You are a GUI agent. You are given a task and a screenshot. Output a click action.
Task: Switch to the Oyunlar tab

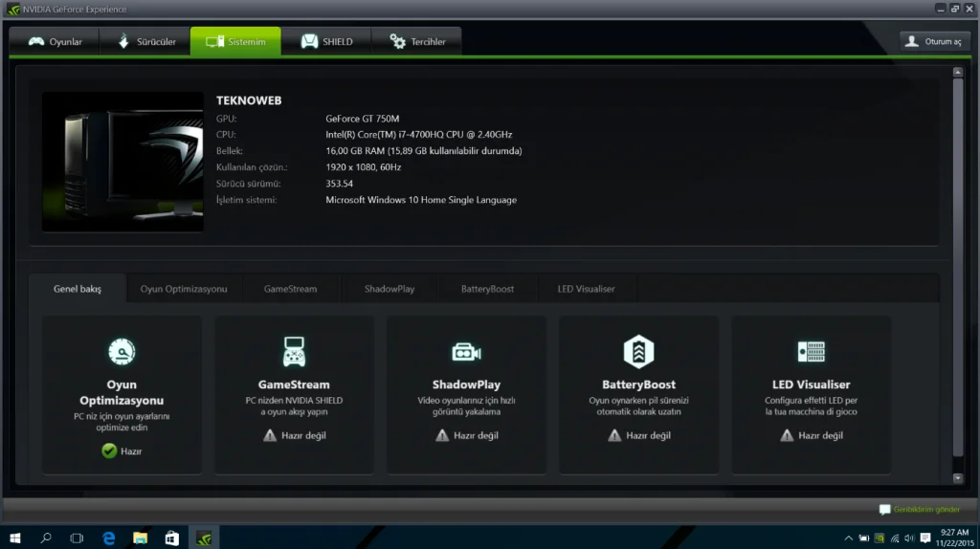pos(56,42)
